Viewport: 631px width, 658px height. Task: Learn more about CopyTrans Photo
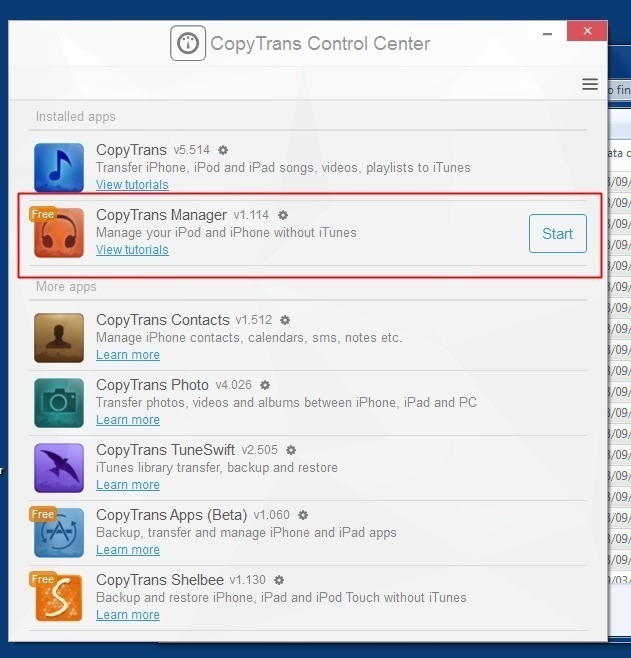128,420
